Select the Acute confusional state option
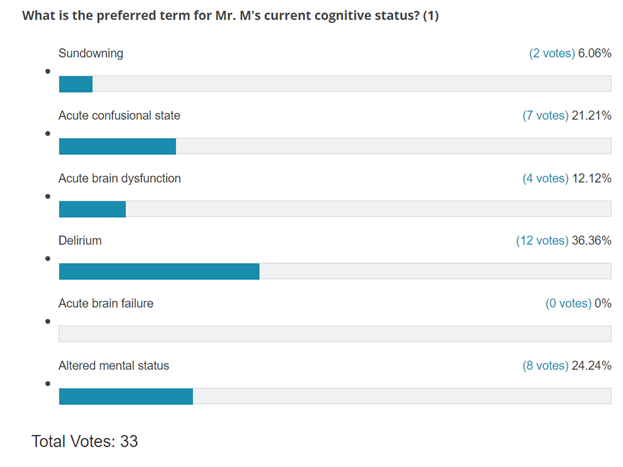 (119, 116)
